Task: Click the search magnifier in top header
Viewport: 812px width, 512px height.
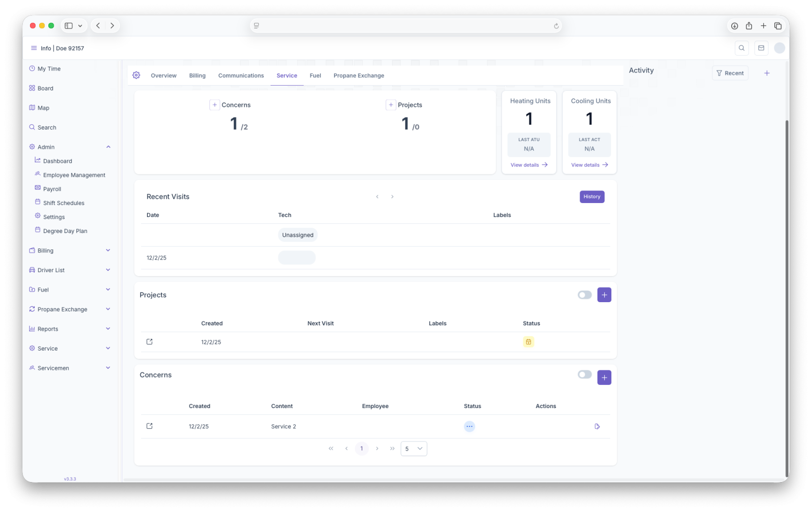Action: [x=741, y=48]
